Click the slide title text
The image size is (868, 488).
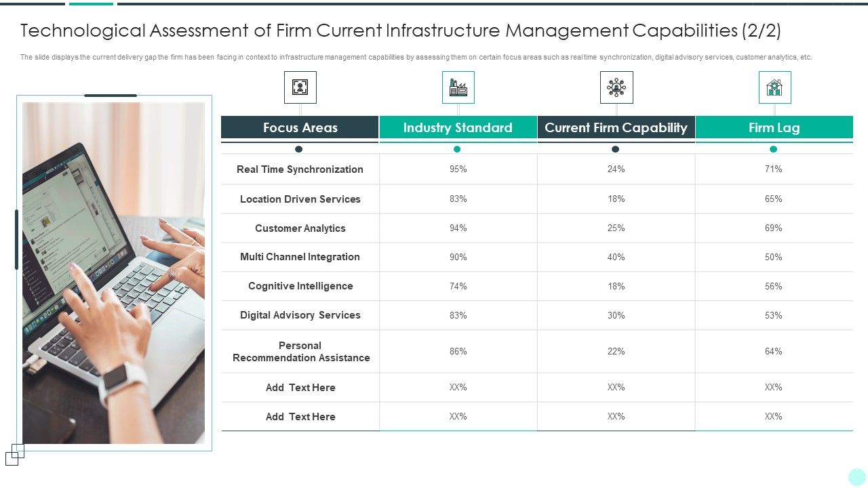[400, 30]
